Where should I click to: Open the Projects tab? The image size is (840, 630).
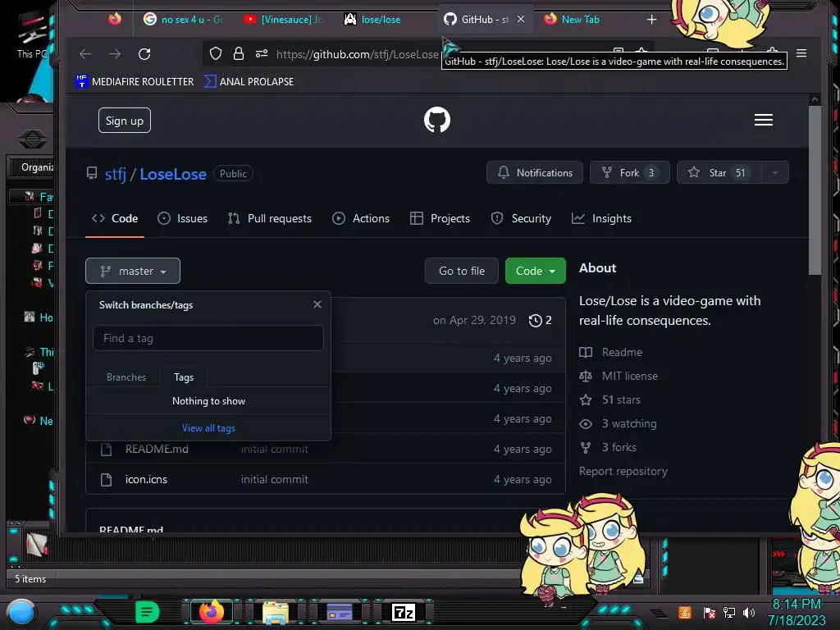[x=440, y=218]
